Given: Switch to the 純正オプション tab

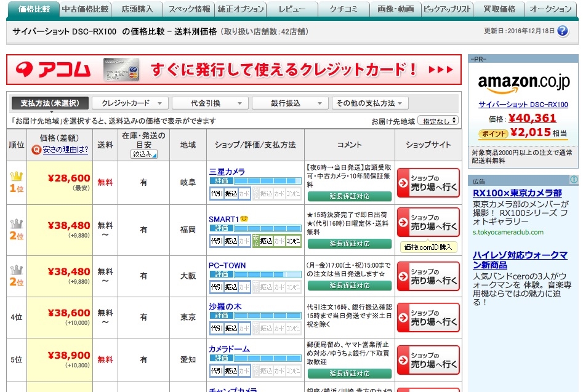Looking at the screenshot, I should point(241,9).
